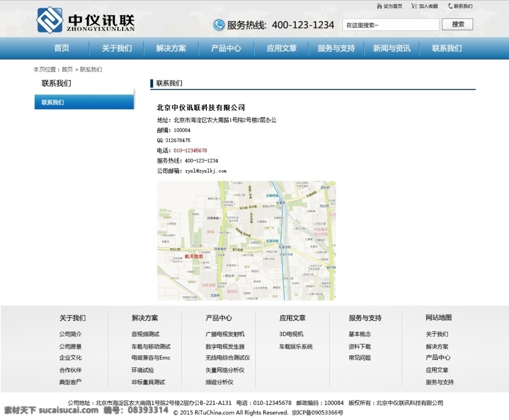Open 关于我们 under 网站地图

(x=437, y=334)
